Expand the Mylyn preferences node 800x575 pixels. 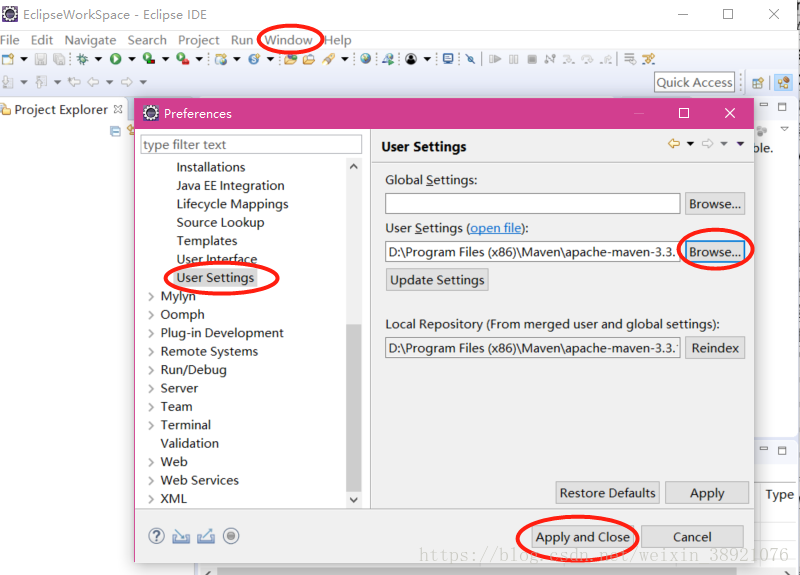(x=151, y=296)
